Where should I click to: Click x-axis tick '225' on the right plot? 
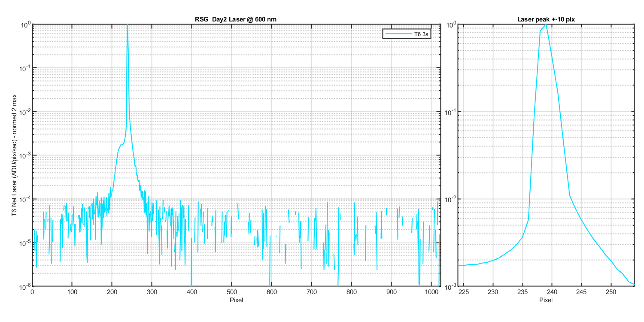point(464,292)
